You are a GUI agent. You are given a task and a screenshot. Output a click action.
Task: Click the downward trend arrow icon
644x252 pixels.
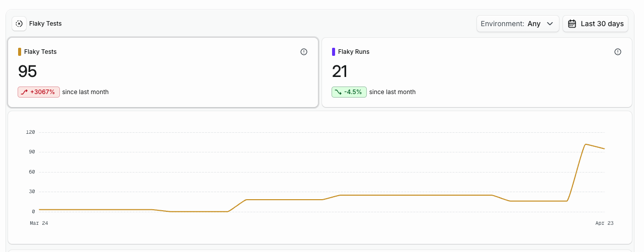[x=338, y=92]
